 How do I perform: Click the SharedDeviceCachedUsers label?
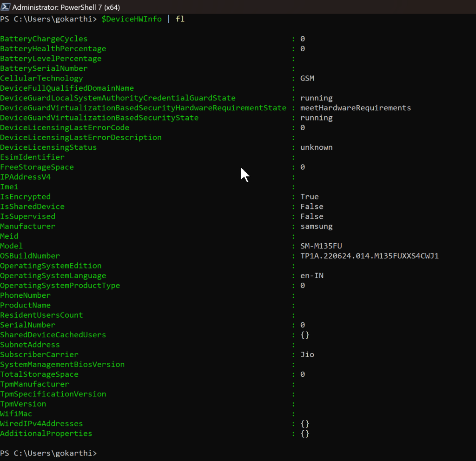tap(53, 335)
